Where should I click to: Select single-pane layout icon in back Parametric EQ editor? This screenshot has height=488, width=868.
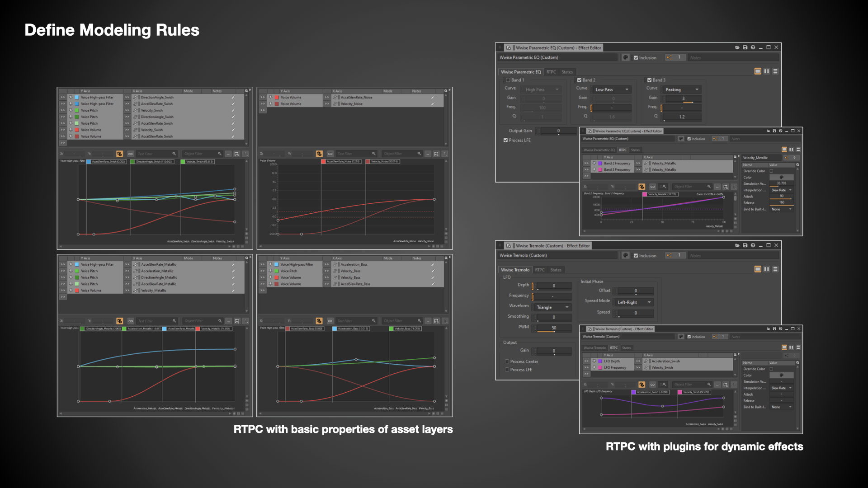pyautogui.click(x=758, y=71)
